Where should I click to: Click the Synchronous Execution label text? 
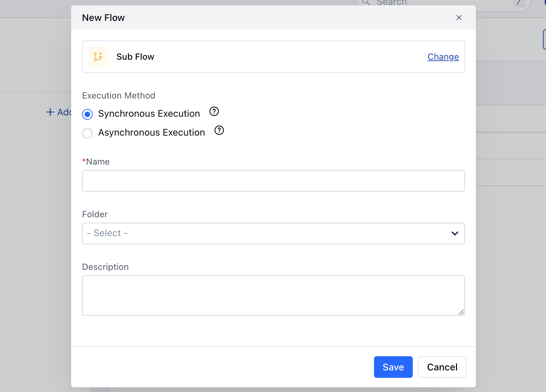coord(149,114)
